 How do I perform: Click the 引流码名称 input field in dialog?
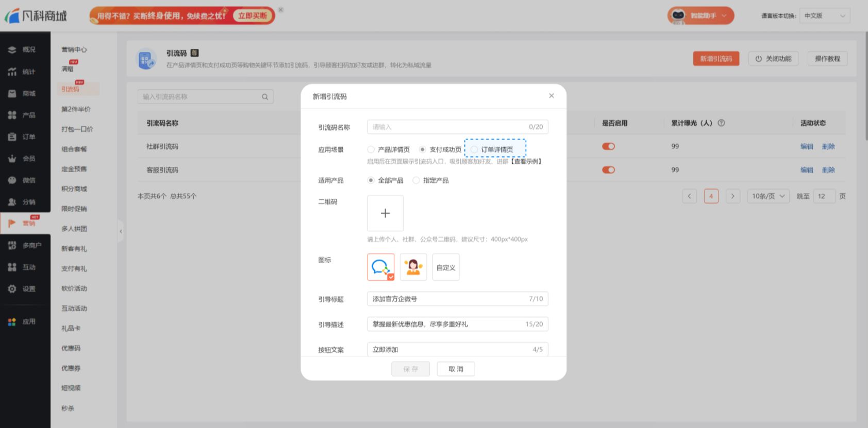point(458,127)
